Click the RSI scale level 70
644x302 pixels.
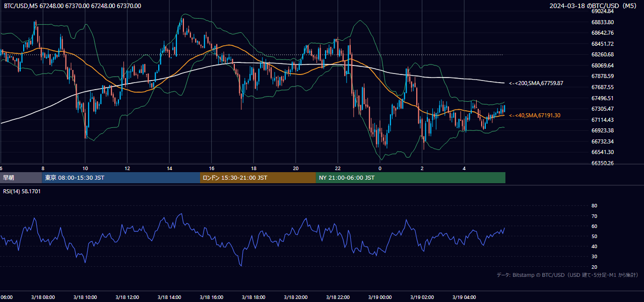(x=594, y=216)
